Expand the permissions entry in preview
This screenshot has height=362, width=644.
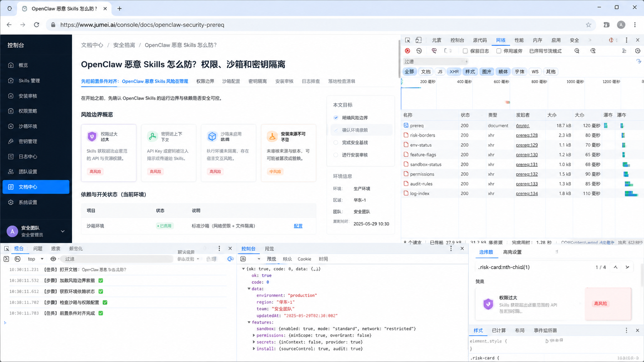click(254, 335)
